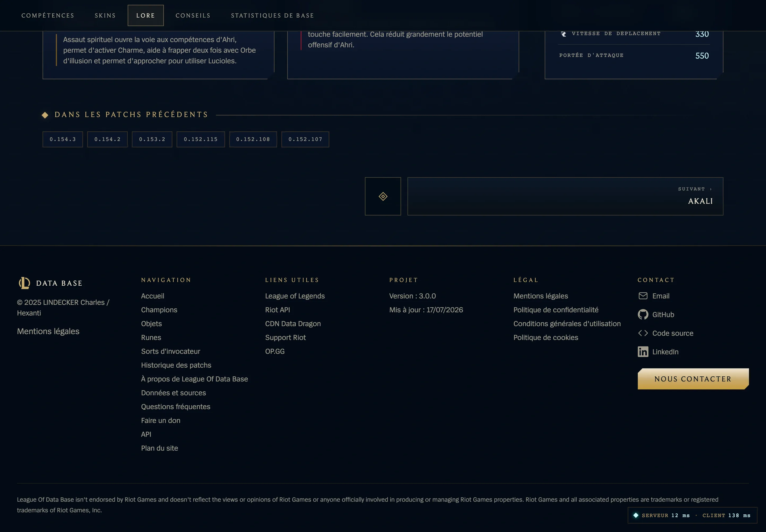Click the Email envelope icon
The width and height of the screenshot is (766, 532).
(x=643, y=296)
